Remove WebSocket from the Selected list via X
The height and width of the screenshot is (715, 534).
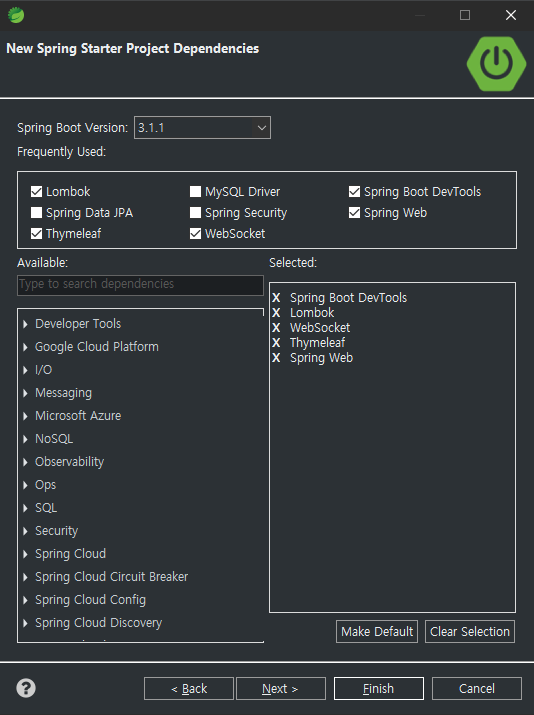pyautogui.click(x=276, y=328)
